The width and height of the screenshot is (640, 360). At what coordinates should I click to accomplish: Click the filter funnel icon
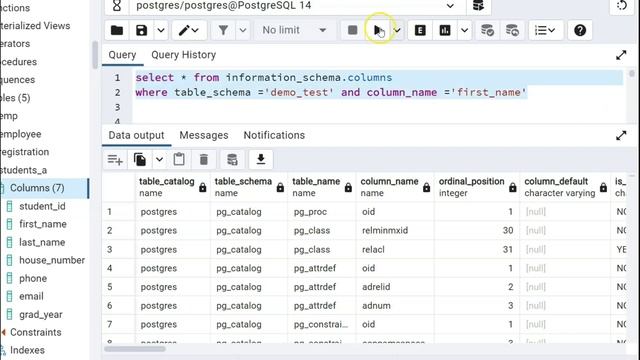[x=223, y=30]
